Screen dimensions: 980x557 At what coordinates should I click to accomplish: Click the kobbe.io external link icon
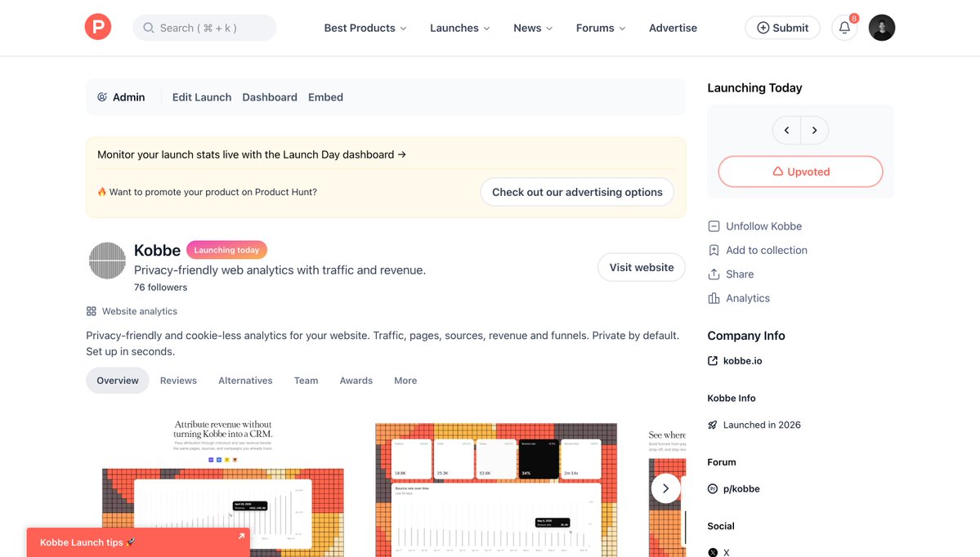pos(713,360)
